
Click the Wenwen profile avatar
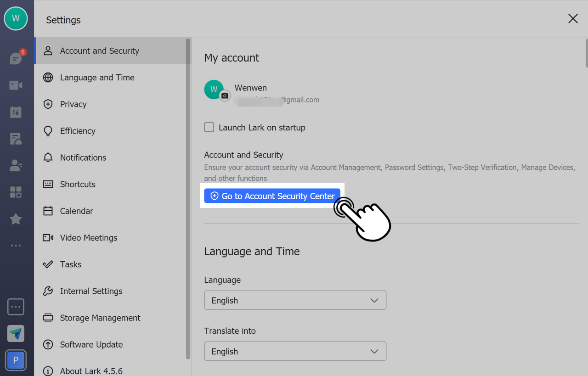tap(214, 90)
